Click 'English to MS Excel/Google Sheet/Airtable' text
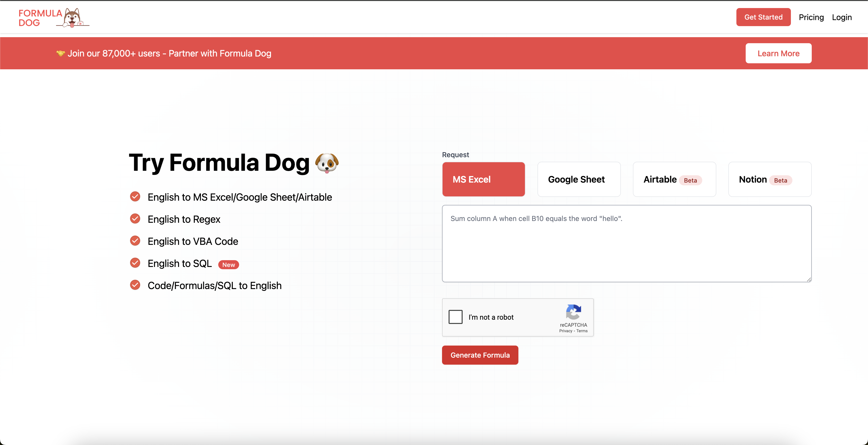Viewport: 868px width, 445px height. (240, 197)
